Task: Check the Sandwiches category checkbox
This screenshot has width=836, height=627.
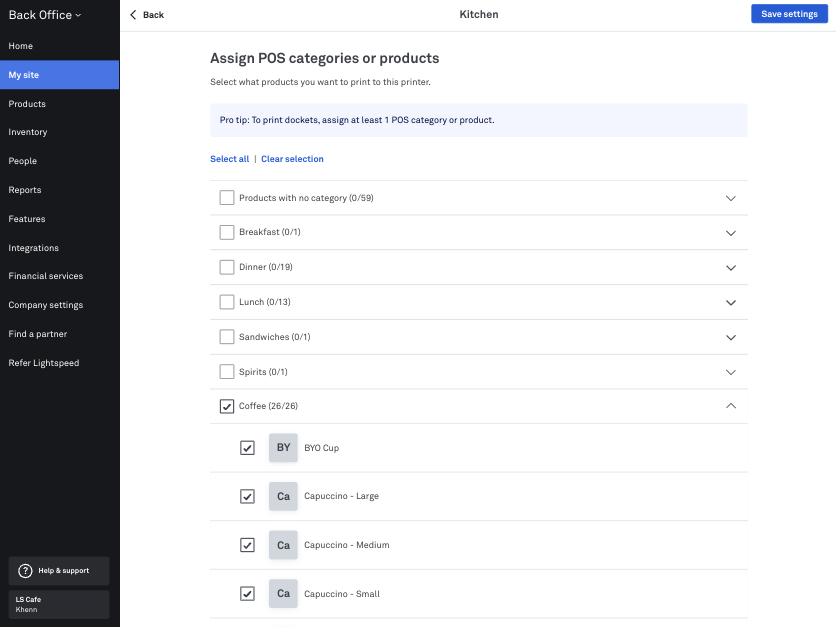Action: pos(227,337)
